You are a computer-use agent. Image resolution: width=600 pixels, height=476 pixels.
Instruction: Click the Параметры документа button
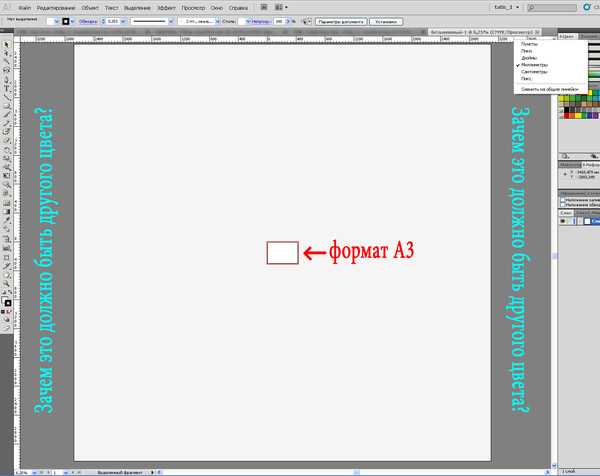click(341, 22)
